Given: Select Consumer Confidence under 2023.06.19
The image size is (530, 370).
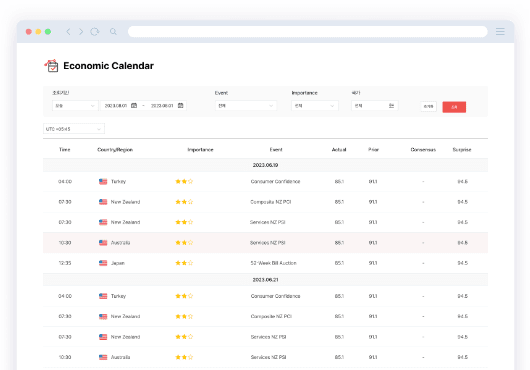Looking at the screenshot, I should click(x=275, y=181).
